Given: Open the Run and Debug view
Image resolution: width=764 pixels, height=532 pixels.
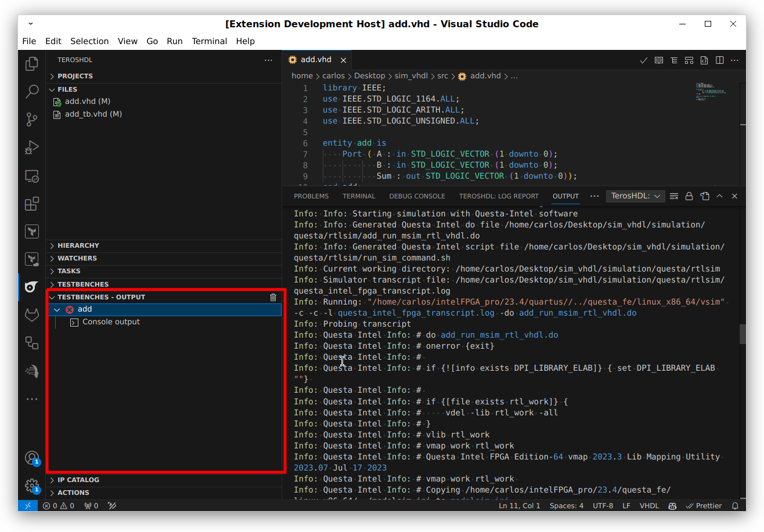Looking at the screenshot, I should (32, 148).
